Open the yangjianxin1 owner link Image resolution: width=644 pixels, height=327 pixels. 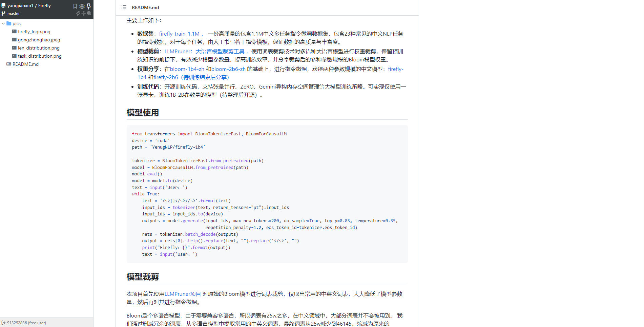point(20,5)
